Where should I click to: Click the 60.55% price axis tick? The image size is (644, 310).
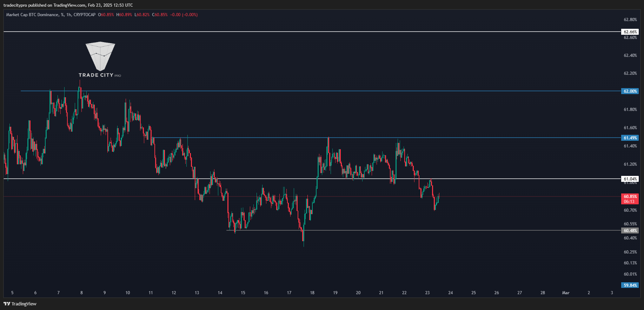(630, 224)
